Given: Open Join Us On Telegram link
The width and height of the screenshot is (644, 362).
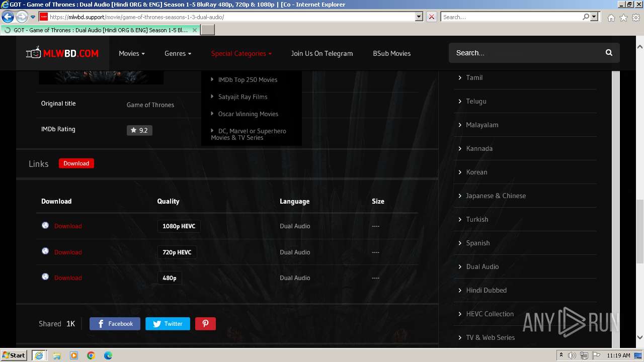Looking at the screenshot, I should pos(322,53).
